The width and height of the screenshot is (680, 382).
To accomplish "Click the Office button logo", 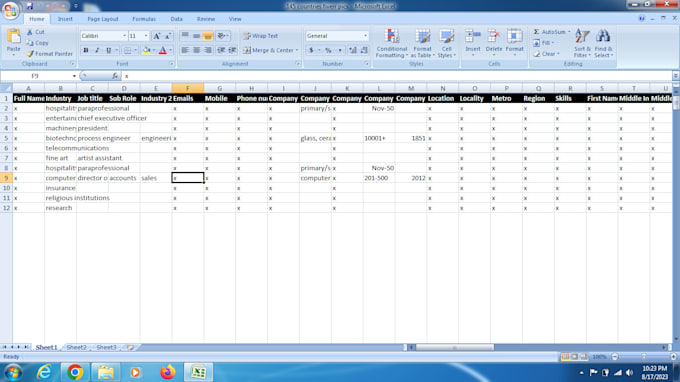I will tap(10, 10).
